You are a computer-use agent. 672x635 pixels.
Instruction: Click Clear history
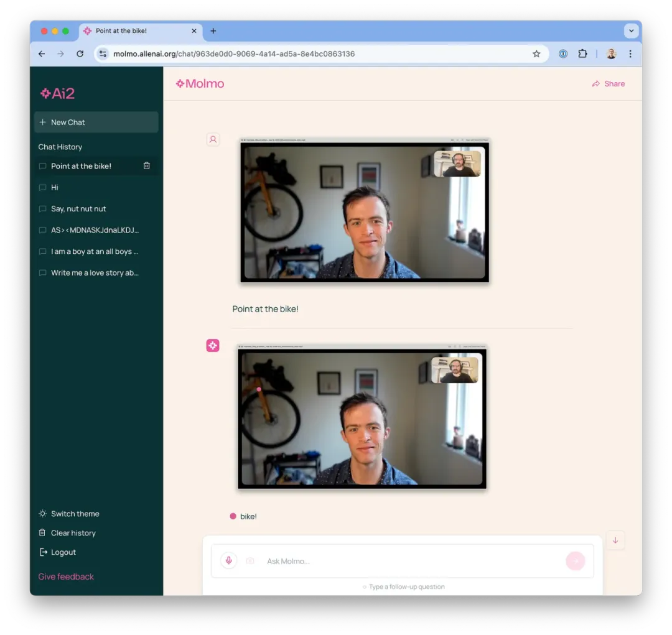(x=67, y=533)
